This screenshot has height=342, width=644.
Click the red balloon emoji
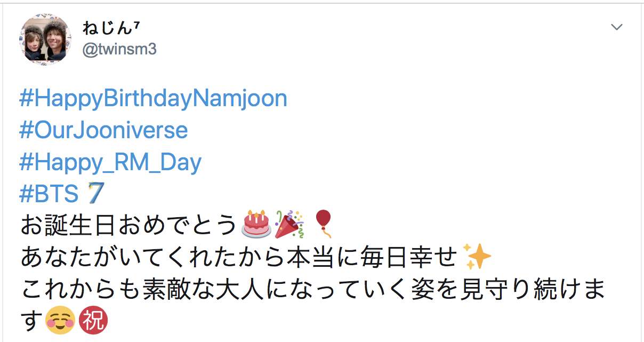tap(323, 224)
